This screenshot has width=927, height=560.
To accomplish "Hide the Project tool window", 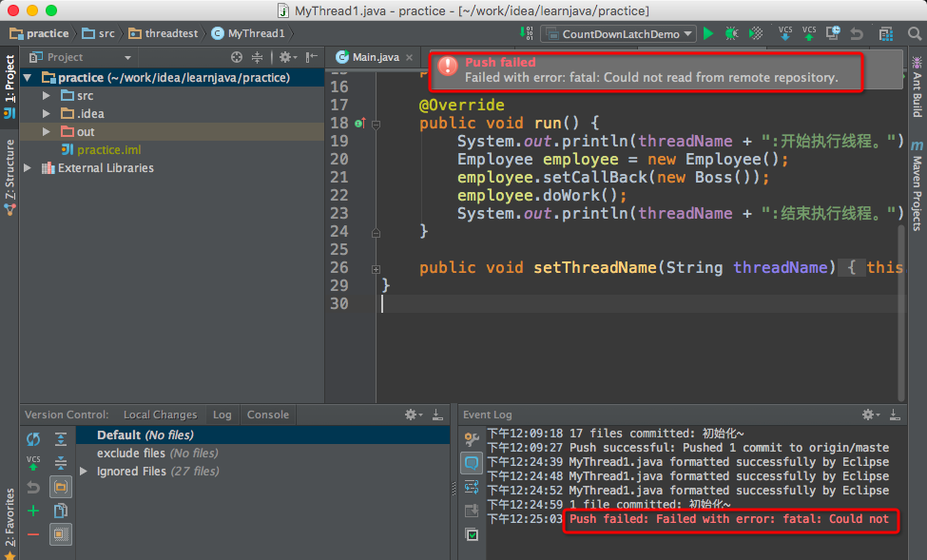I will tap(312, 57).
